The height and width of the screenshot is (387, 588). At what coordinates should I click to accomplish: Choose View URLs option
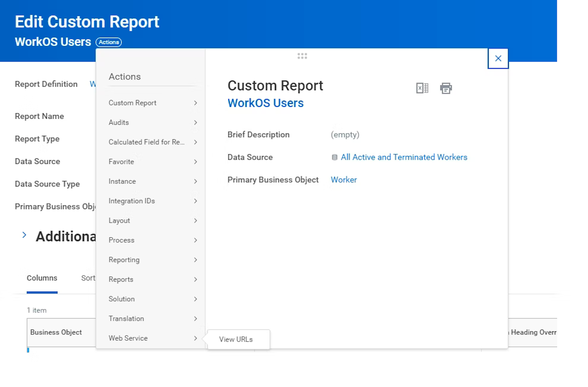(x=236, y=339)
